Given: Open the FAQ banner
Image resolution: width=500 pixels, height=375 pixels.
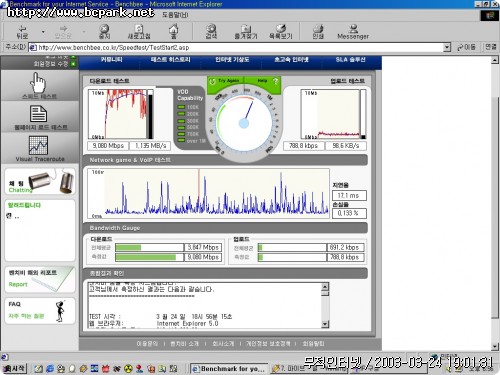Looking at the screenshot, I should [x=40, y=310].
